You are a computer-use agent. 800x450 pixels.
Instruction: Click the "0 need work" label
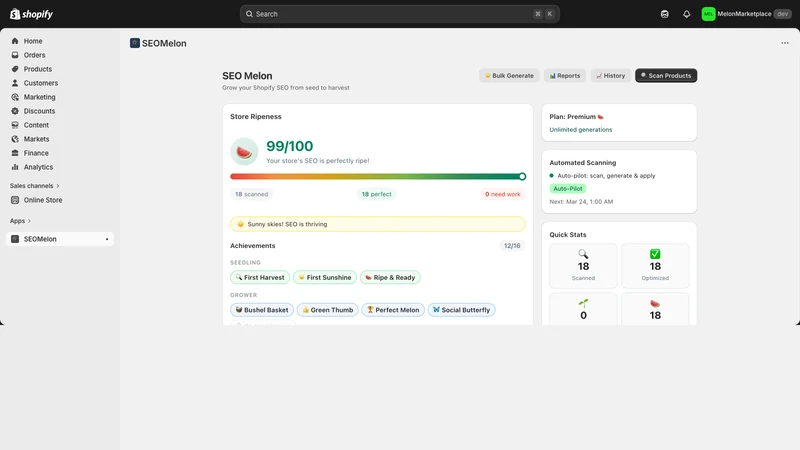click(503, 194)
